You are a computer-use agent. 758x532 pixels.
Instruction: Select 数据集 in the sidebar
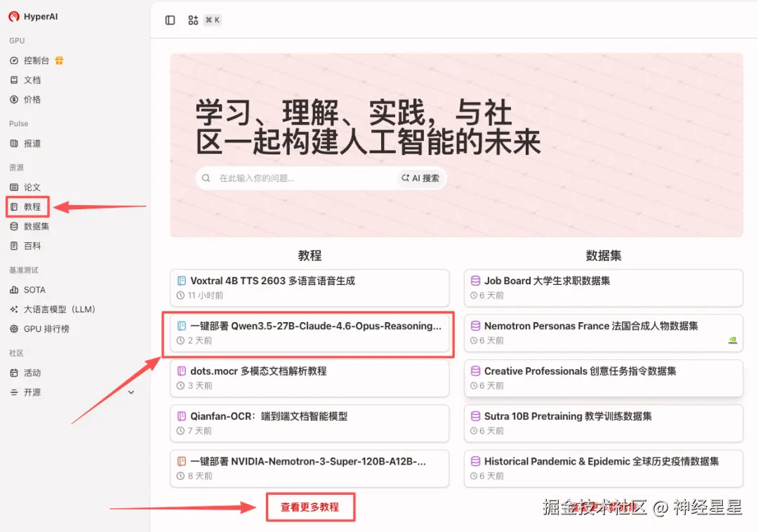[x=36, y=227]
